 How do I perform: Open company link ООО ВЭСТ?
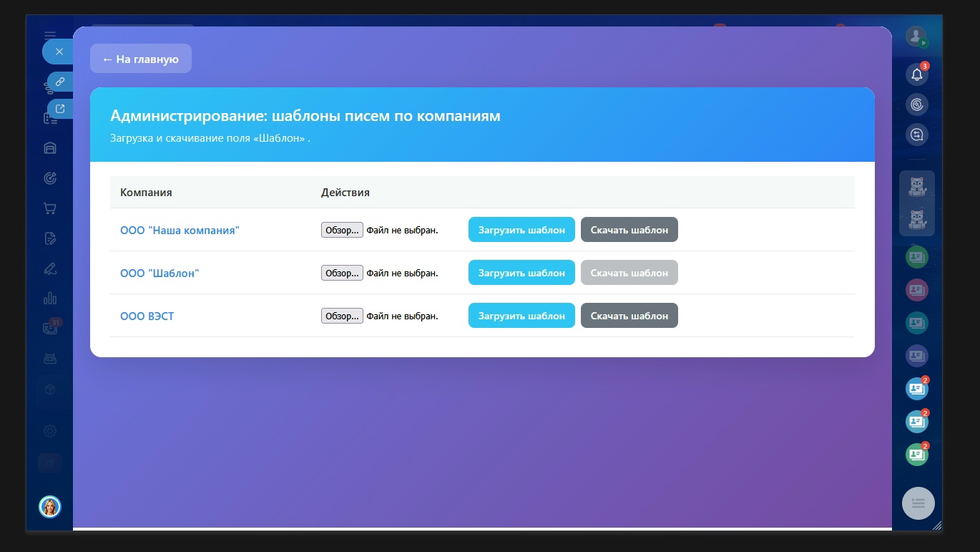click(x=147, y=316)
